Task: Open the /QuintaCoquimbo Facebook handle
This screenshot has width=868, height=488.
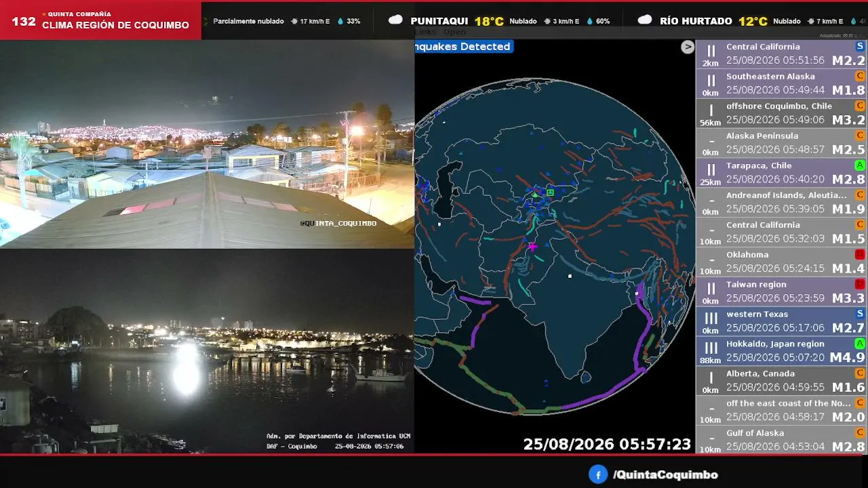Action: [x=665, y=475]
